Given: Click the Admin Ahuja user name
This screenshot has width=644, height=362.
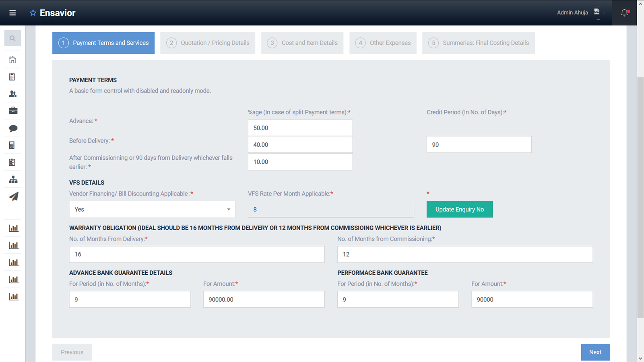Looking at the screenshot, I should coord(572,12).
